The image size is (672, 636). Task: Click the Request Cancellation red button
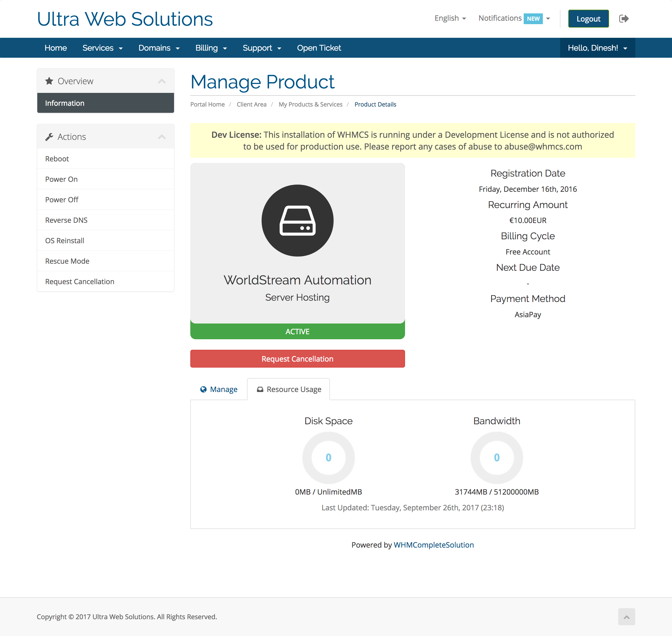(297, 359)
